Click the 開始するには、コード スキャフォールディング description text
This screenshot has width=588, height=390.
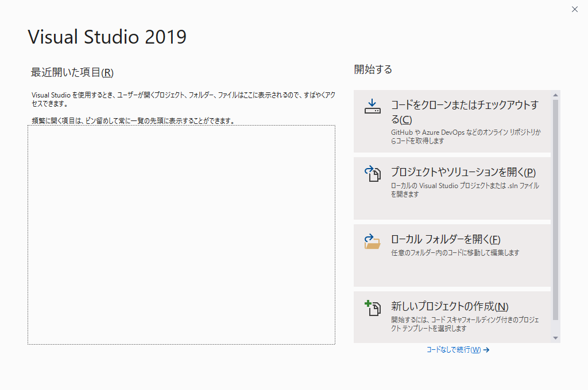point(465,324)
